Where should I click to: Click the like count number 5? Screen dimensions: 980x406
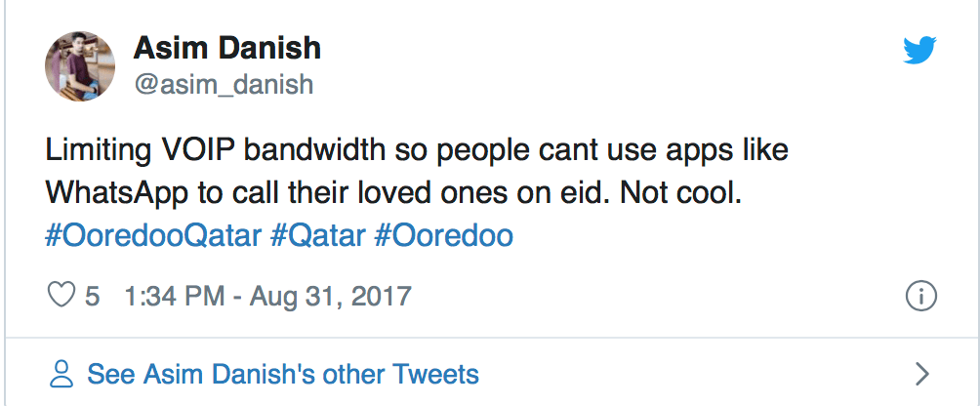(93, 296)
